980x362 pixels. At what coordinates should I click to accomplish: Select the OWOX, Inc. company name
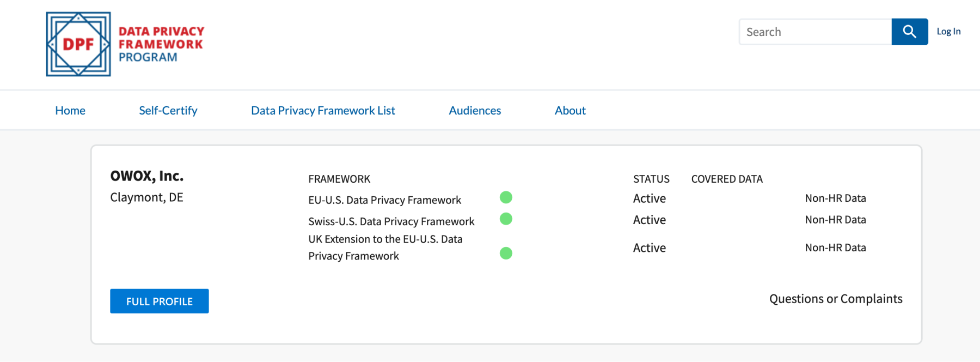click(147, 176)
